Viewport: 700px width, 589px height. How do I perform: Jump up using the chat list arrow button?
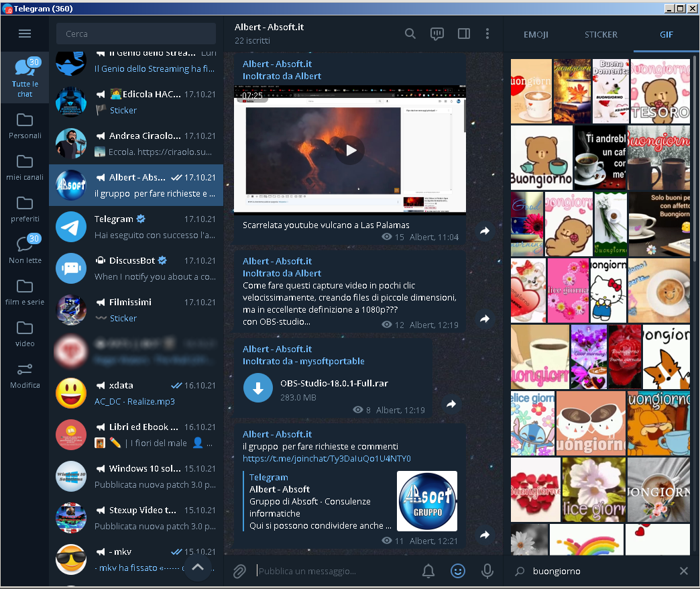[x=198, y=567]
